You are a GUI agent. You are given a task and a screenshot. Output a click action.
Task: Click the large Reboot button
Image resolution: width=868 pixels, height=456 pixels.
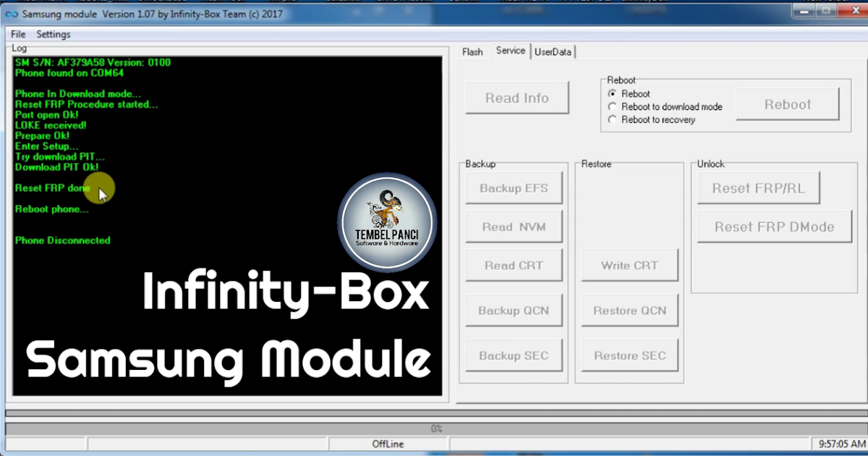point(788,104)
